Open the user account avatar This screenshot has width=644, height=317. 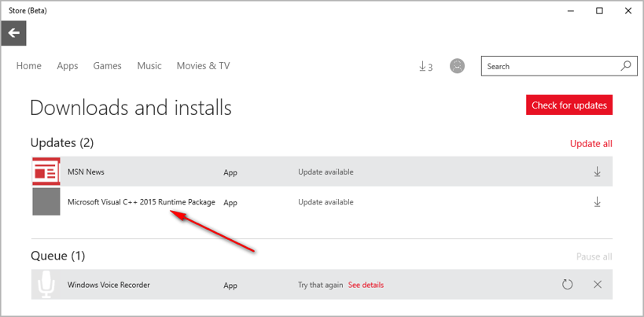457,67
